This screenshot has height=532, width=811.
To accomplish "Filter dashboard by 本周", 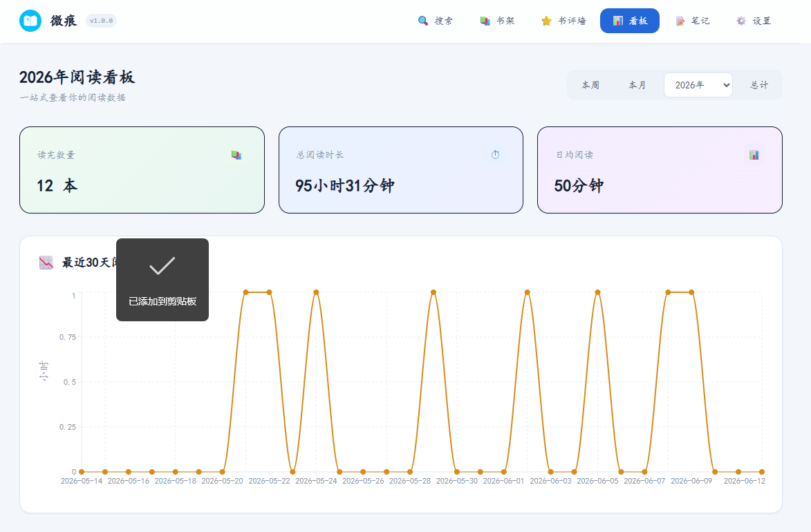I will pos(590,85).
